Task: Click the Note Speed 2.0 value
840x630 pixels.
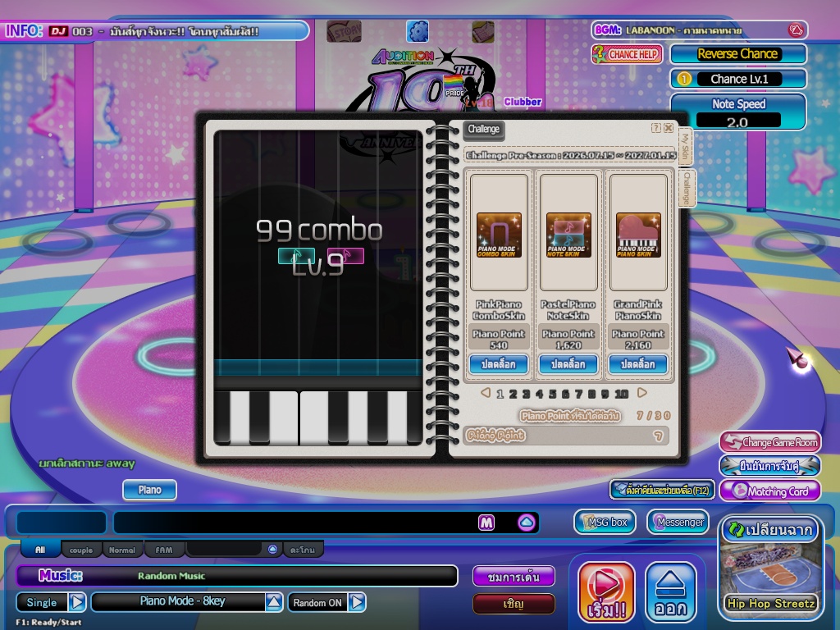Action: click(737, 121)
